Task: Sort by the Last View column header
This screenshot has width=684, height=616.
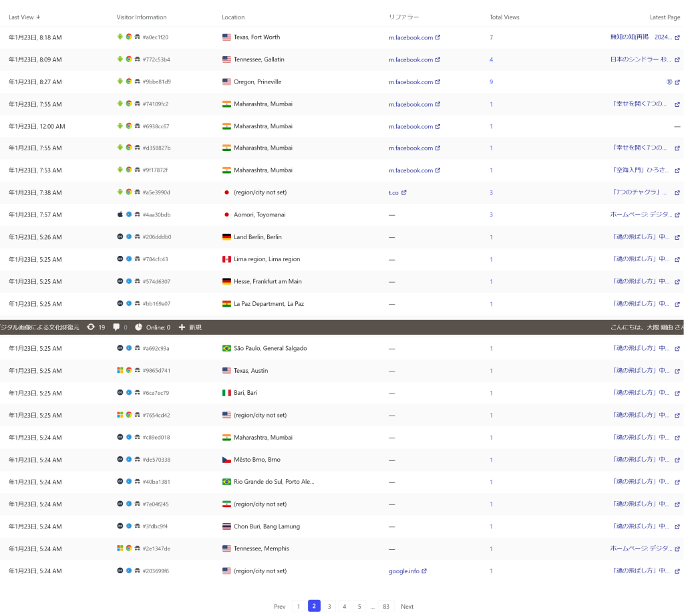Action: point(24,17)
